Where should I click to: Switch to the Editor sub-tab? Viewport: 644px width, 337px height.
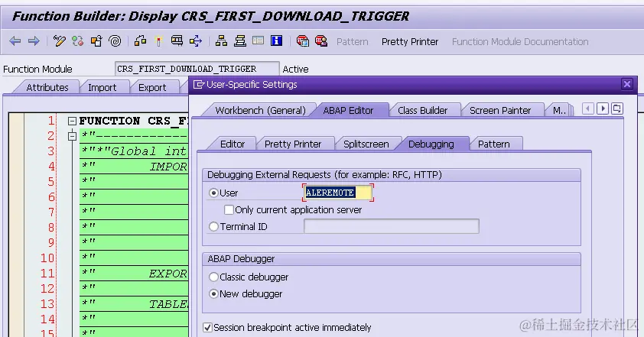[233, 144]
